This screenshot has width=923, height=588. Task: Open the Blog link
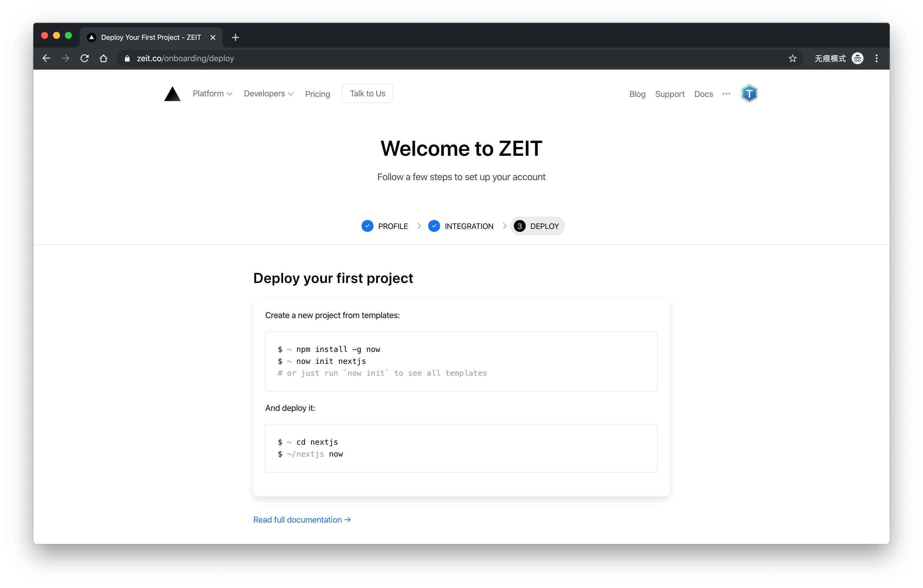[x=637, y=94]
